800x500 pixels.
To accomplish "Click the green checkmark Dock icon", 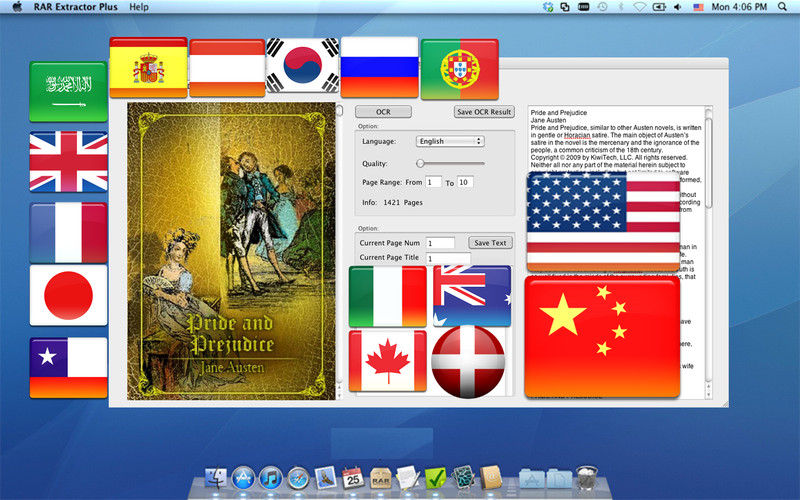I will click(435, 479).
